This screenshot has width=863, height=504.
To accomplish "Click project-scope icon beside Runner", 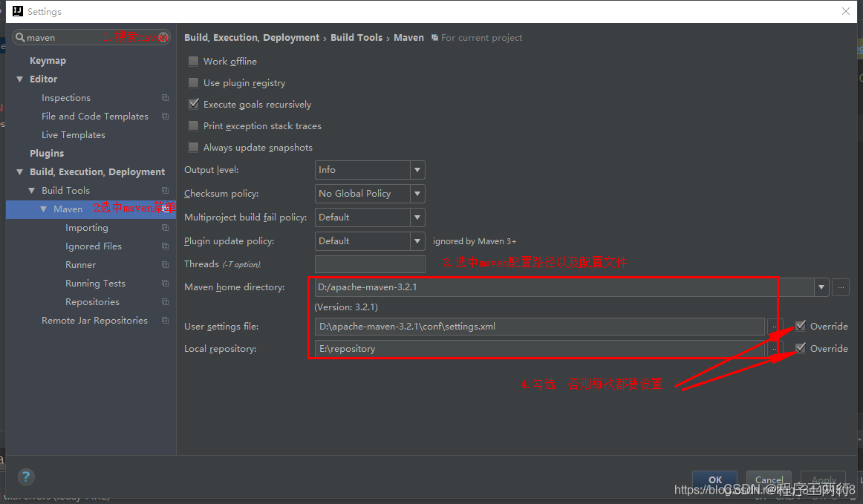I will point(165,265).
